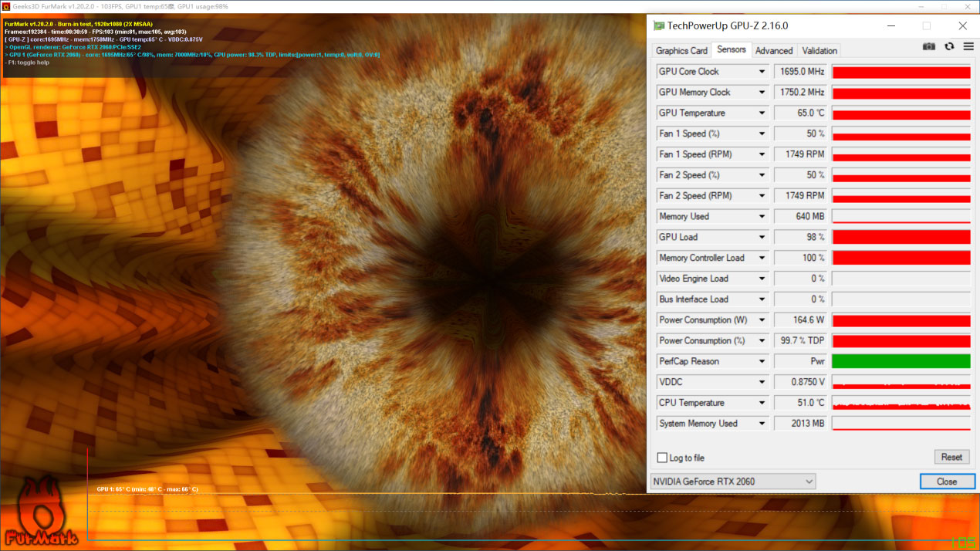Viewport: 980px width, 551px height.
Task: Switch to the Graphics Card tab
Action: coord(681,51)
